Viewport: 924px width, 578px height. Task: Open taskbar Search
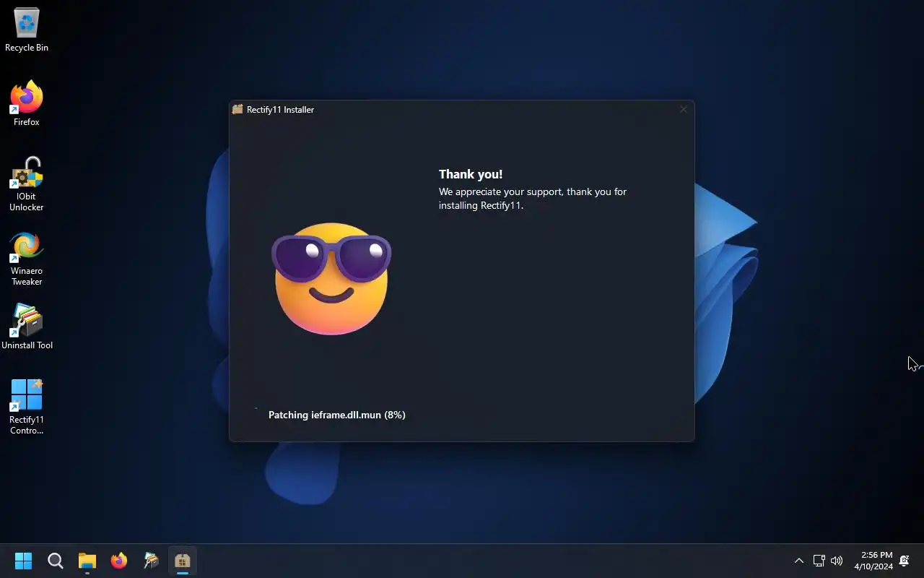(56, 561)
